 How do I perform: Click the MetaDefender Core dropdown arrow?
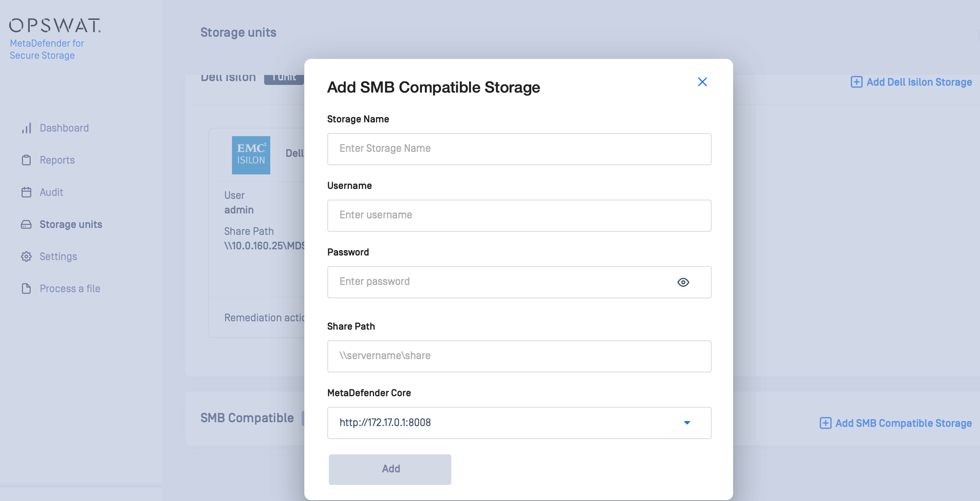click(687, 423)
